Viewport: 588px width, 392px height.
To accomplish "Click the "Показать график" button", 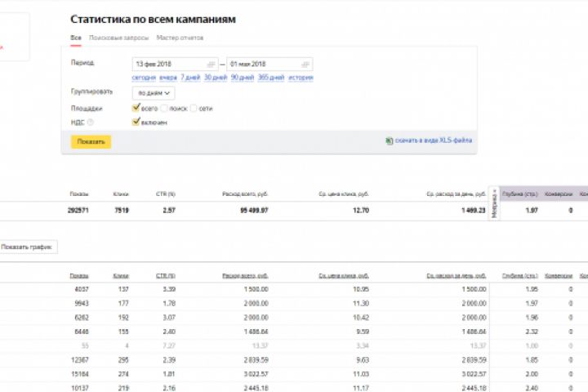I will pos(28,247).
